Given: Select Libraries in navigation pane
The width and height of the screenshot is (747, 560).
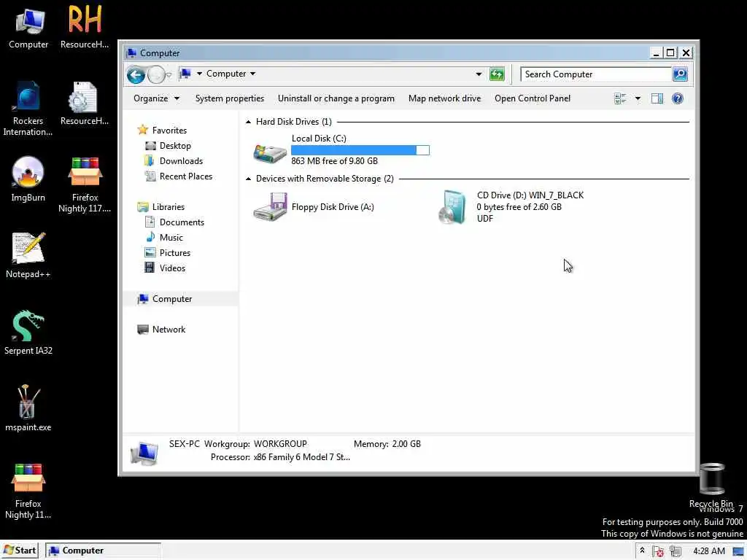Looking at the screenshot, I should tap(161, 206).
